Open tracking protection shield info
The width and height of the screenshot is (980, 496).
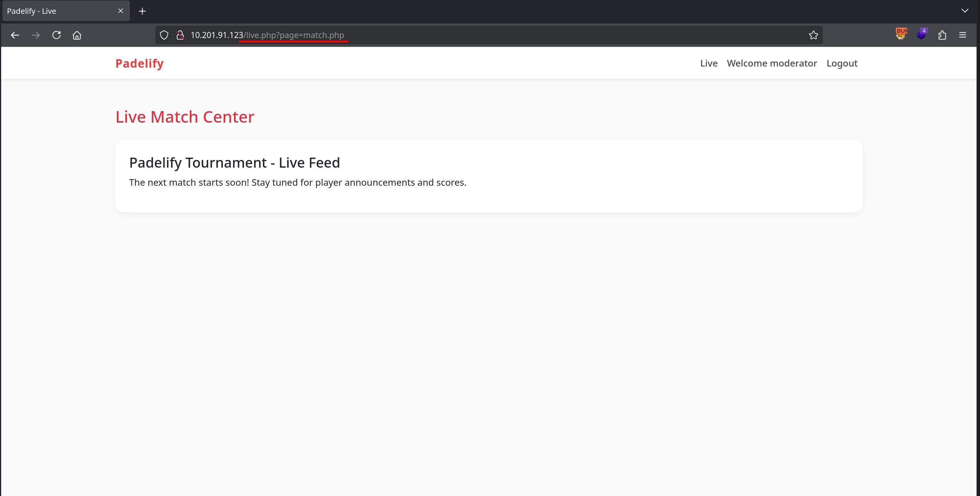164,35
